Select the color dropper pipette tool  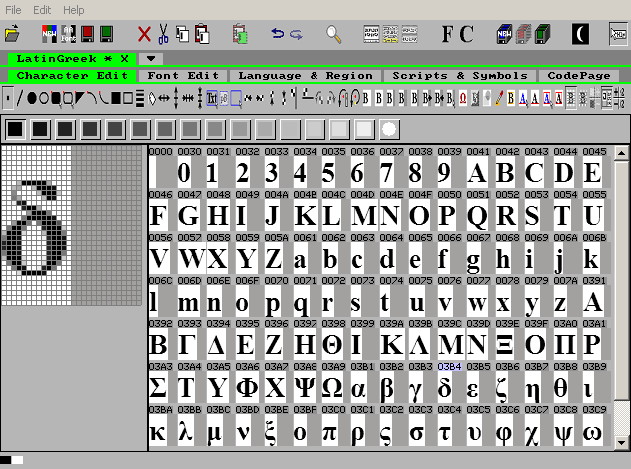499,98
